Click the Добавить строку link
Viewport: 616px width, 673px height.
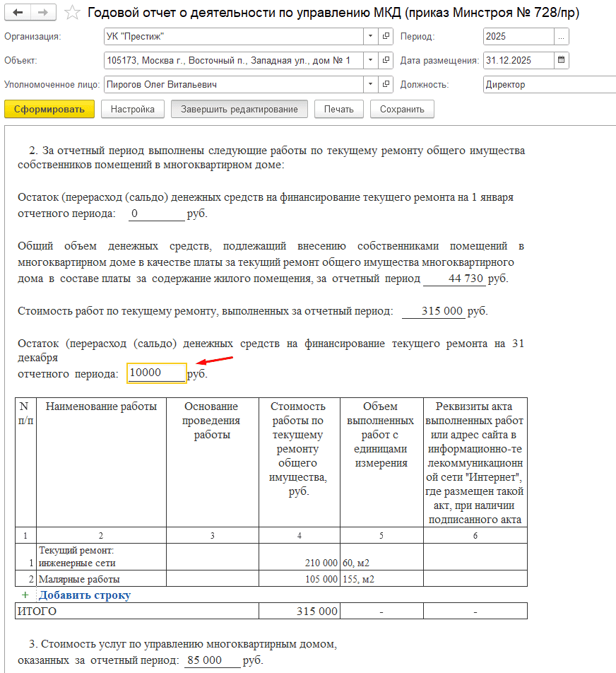click(84, 595)
